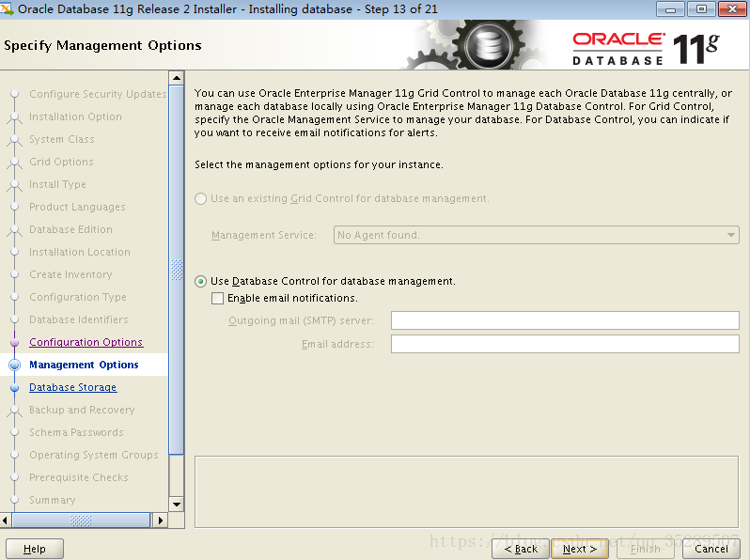Click the horizontal scroll left arrow

pyautogui.click(x=6, y=521)
